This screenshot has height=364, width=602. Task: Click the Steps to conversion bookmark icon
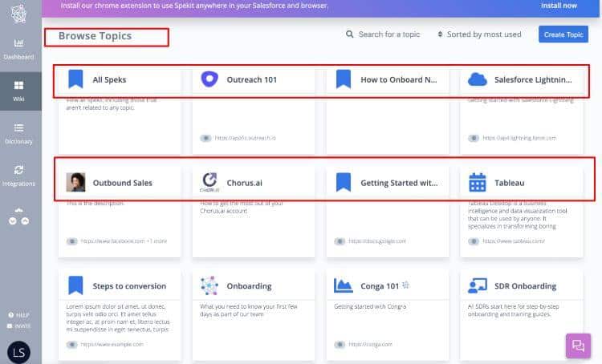pyautogui.click(x=75, y=285)
